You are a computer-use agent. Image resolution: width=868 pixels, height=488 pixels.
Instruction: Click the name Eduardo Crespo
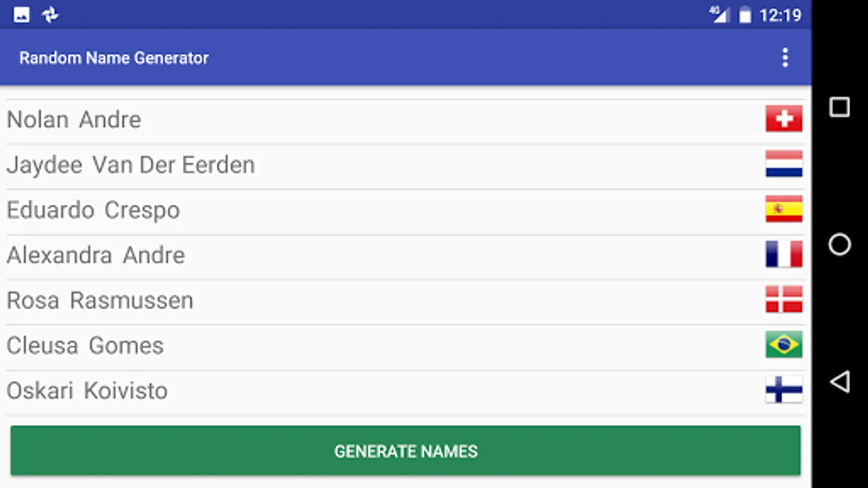pyautogui.click(x=93, y=210)
